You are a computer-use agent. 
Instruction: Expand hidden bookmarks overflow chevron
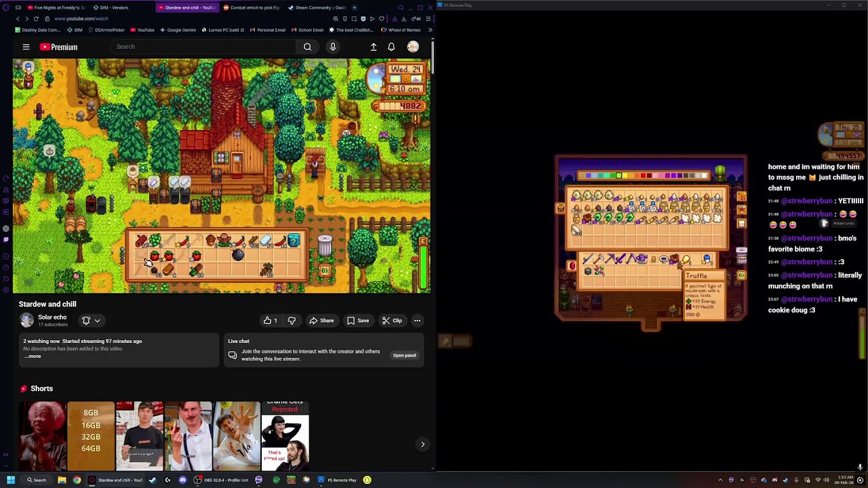click(430, 30)
